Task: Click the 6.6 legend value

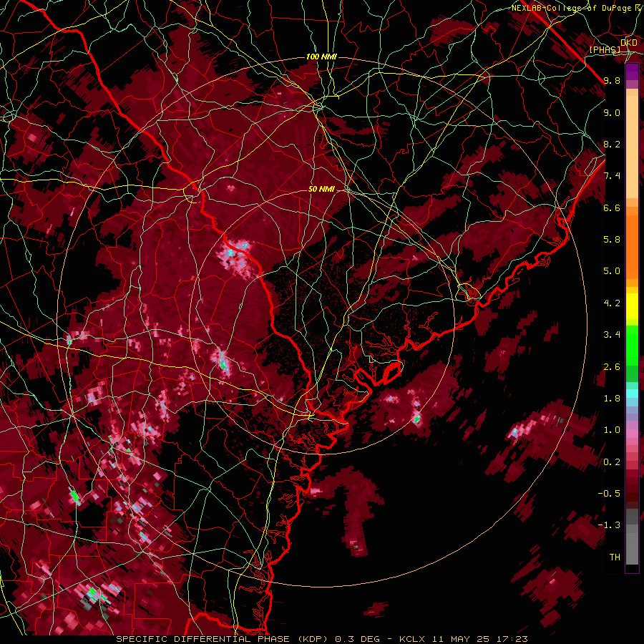Action: point(612,208)
